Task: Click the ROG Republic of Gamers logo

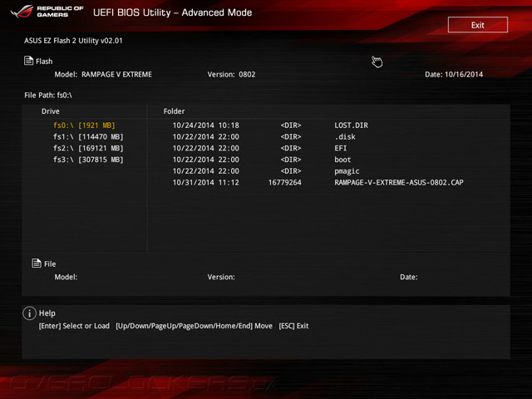Action: coord(47,12)
